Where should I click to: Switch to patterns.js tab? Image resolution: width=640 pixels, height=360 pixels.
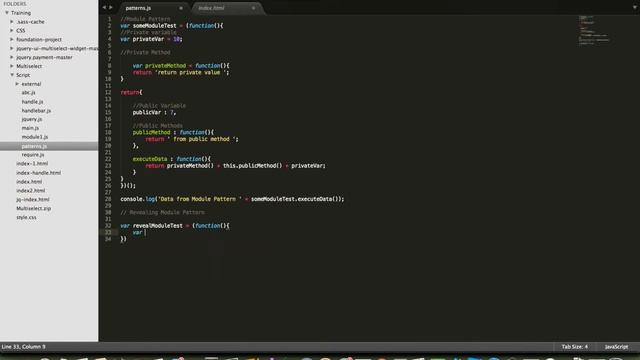point(138,8)
